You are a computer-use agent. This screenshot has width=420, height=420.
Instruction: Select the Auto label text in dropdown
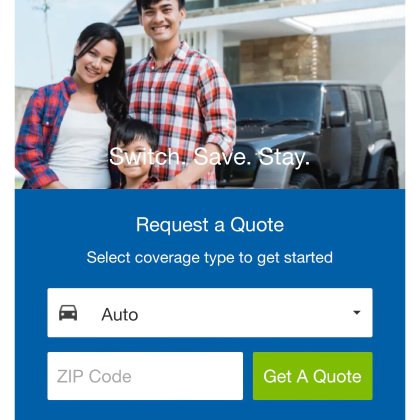click(x=120, y=314)
